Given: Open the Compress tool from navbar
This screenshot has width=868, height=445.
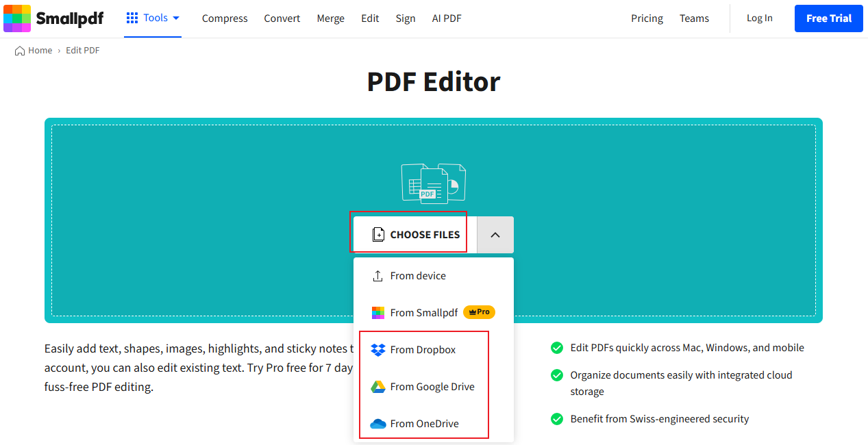Looking at the screenshot, I should pos(225,18).
